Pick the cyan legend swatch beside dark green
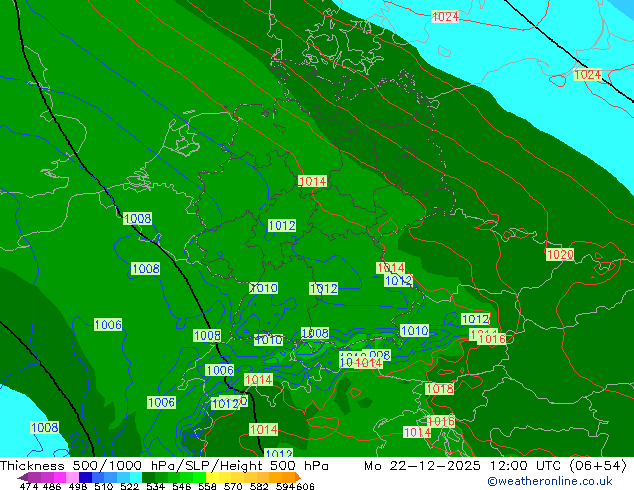This screenshot has height=490, width=634. coord(136,477)
